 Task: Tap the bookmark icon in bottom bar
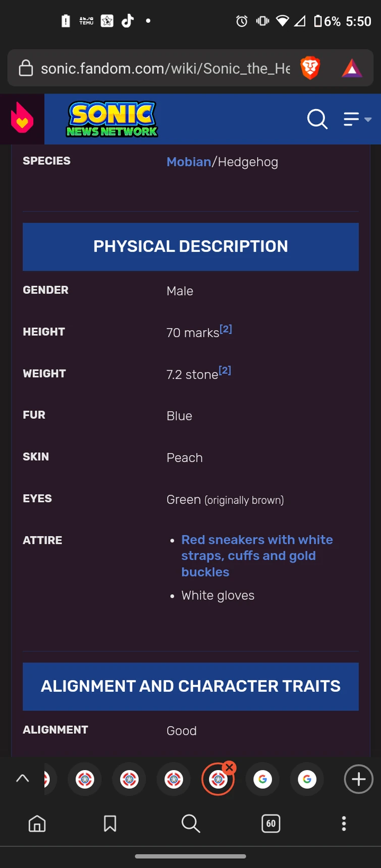click(110, 824)
